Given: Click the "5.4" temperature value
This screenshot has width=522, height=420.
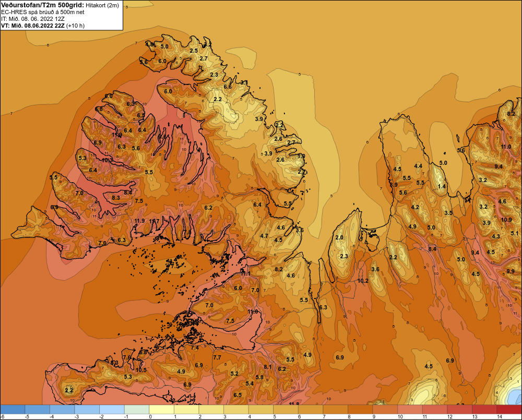Looking at the screenshot, I should (x=250, y=383).
